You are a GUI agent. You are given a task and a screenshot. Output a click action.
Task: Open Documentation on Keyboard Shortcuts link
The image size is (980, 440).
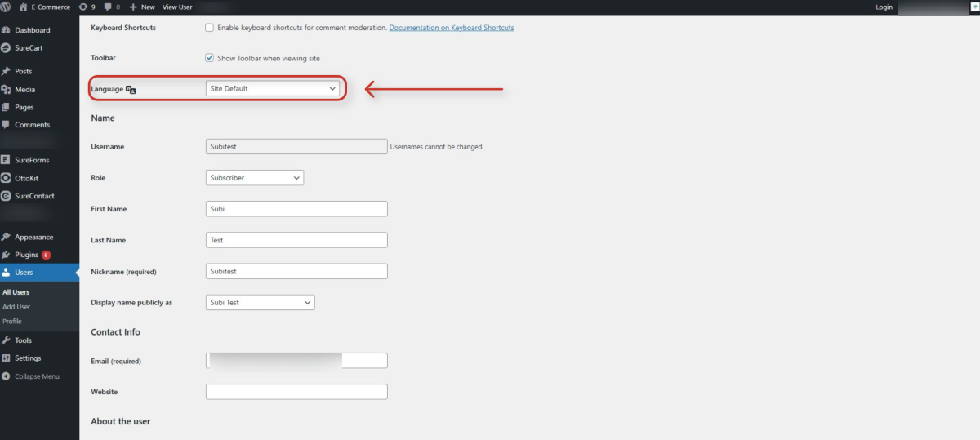pyautogui.click(x=452, y=28)
